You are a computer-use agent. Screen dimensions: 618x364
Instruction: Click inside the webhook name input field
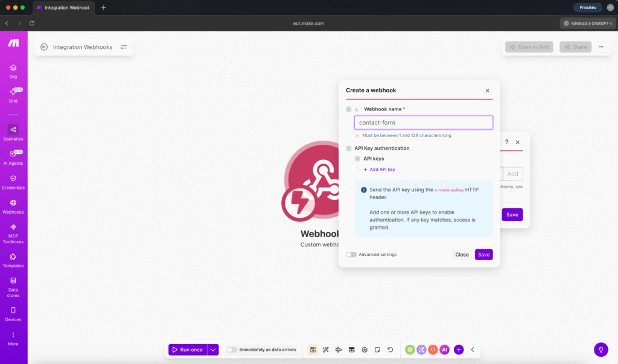pos(422,122)
